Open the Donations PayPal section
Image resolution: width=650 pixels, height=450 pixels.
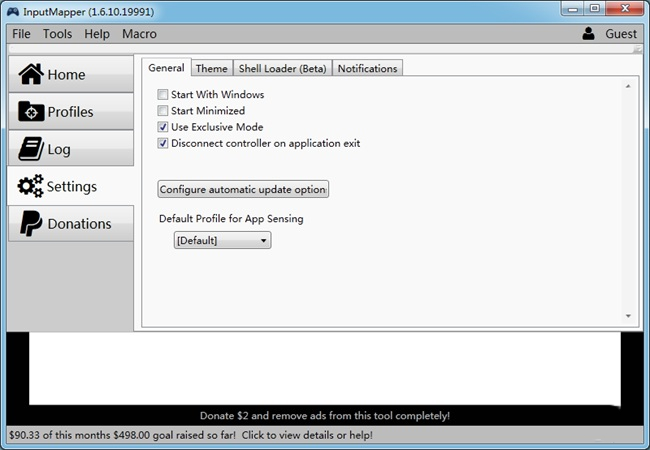click(x=71, y=223)
